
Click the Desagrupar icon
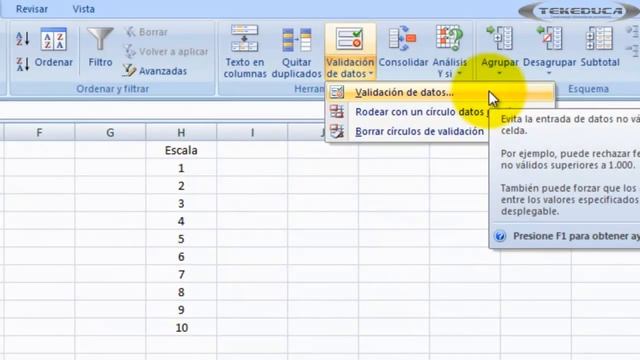[549, 38]
